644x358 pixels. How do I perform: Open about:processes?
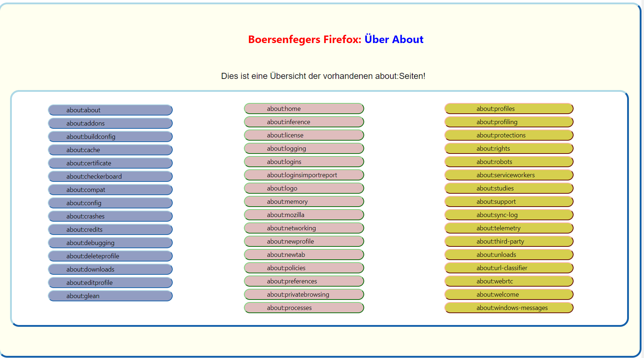304,308
